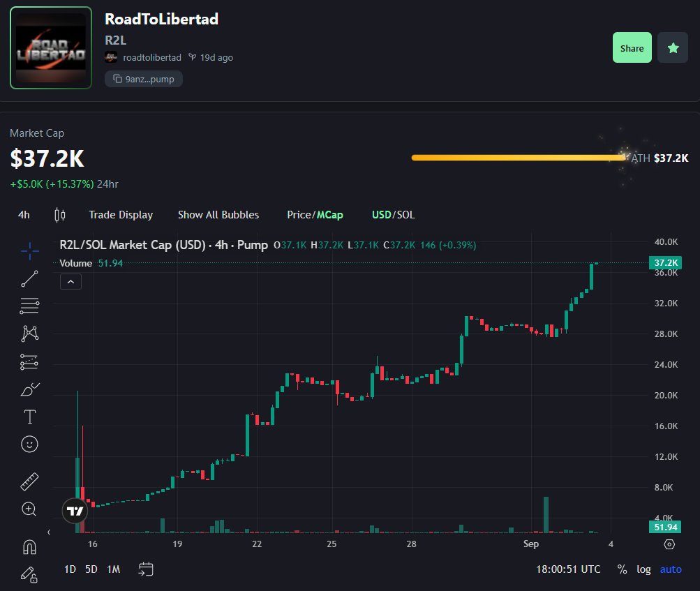Image resolution: width=700 pixels, height=591 pixels.
Task: Select the XABCD pattern tool
Action: click(x=29, y=334)
